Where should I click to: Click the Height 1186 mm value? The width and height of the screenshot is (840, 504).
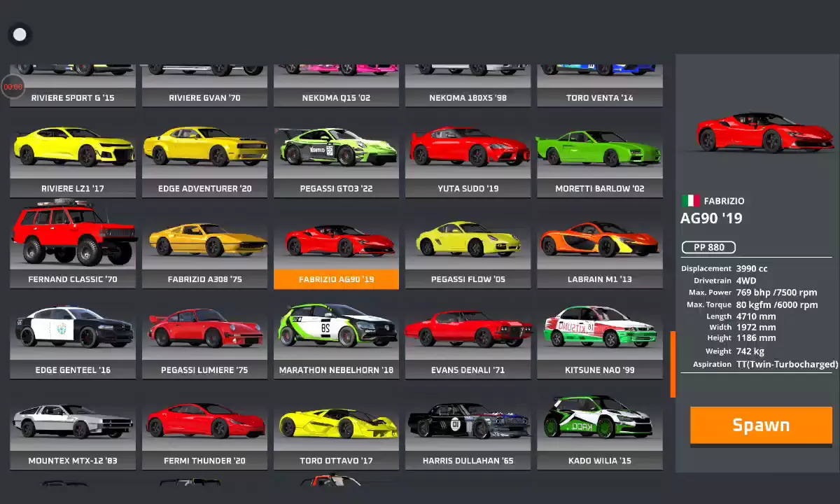(x=756, y=338)
